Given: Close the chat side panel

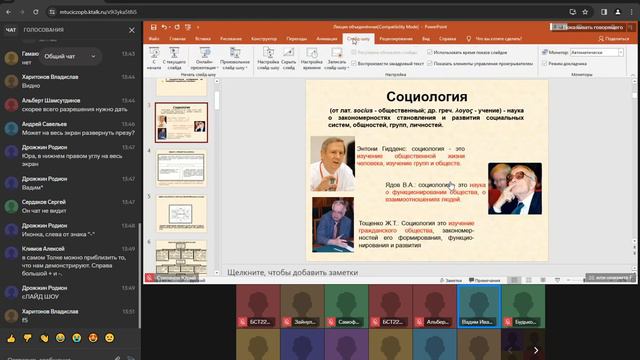Looking at the screenshot, I should pos(132,30).
